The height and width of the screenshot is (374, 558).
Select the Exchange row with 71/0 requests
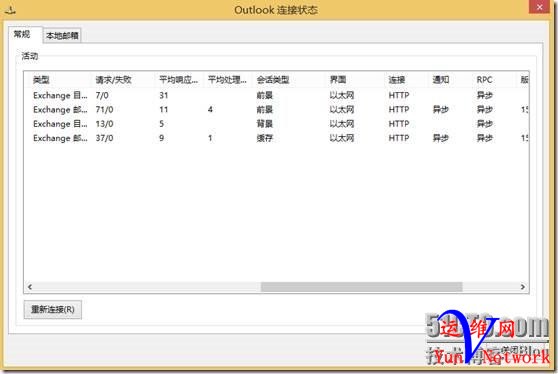(276, 110)
